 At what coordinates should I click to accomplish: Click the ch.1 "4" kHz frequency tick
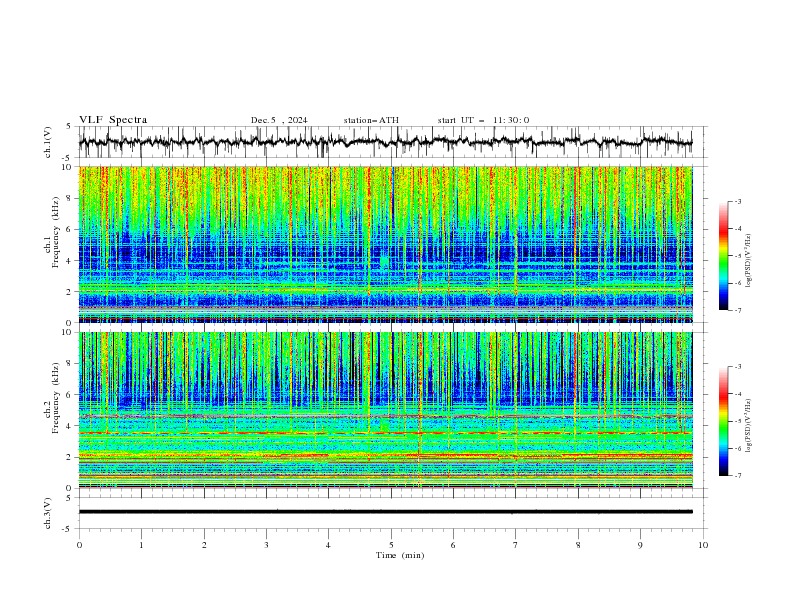(x=70, y=261)
